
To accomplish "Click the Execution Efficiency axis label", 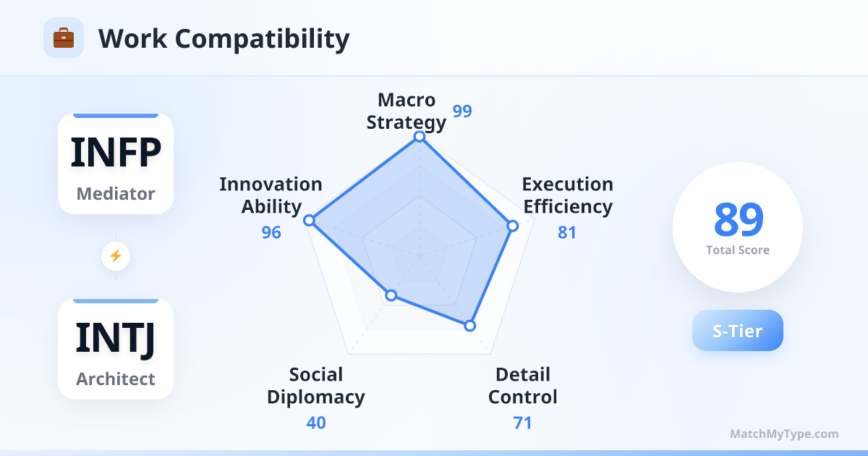I will 568,195.
